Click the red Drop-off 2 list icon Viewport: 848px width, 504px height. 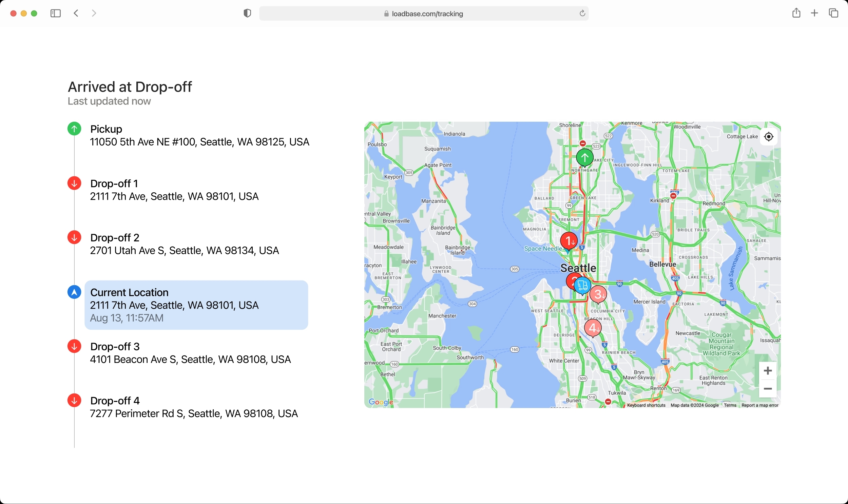[74, 237]
